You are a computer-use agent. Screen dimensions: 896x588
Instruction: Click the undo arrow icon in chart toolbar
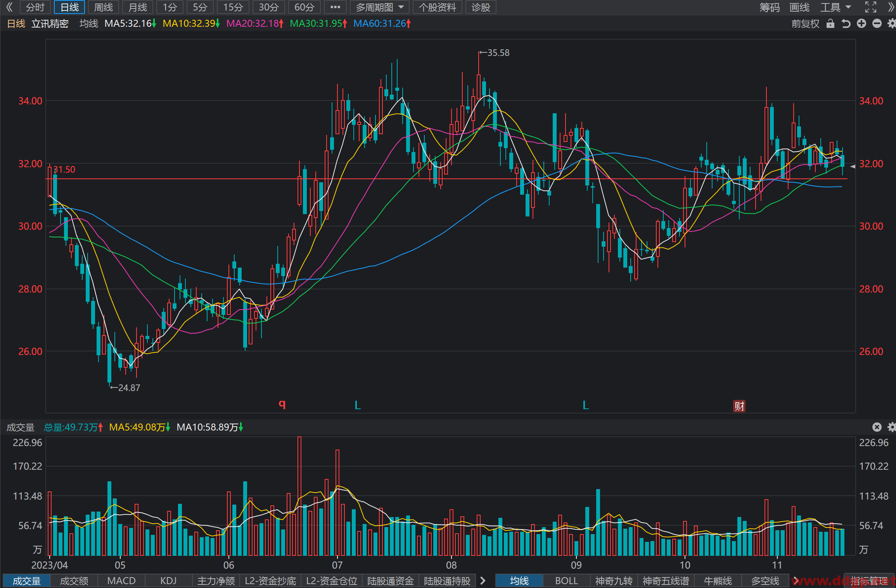tap(846, 24)
